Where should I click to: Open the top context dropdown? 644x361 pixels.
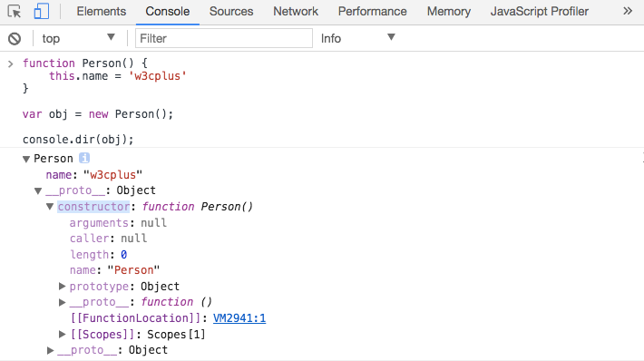[78, 38]
